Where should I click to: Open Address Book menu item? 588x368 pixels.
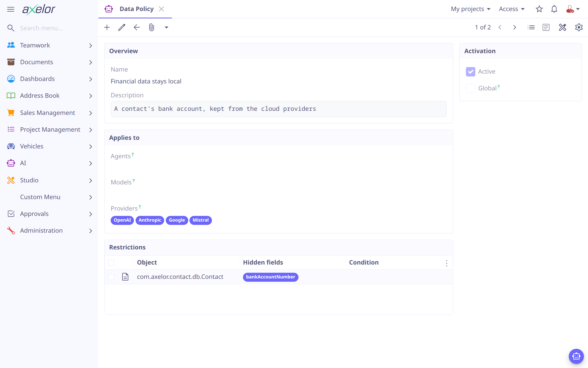coord(49,96)
